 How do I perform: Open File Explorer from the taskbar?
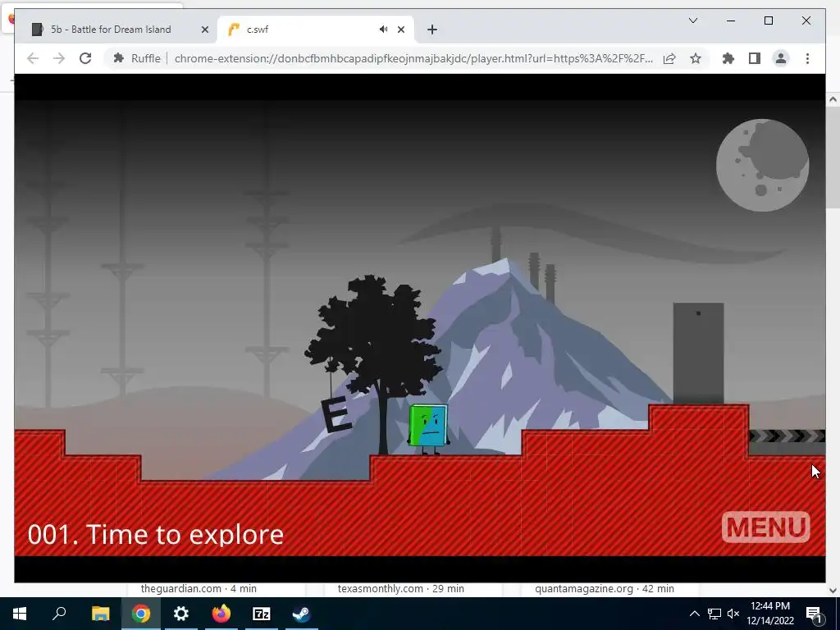click(x=100, y=614)
